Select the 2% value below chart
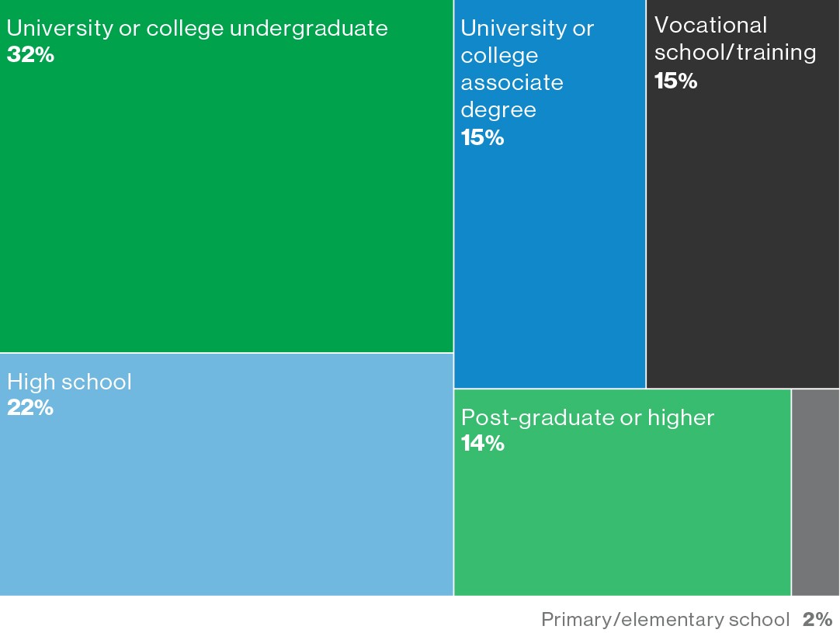 pyautogui.click(x=817, y=620)
